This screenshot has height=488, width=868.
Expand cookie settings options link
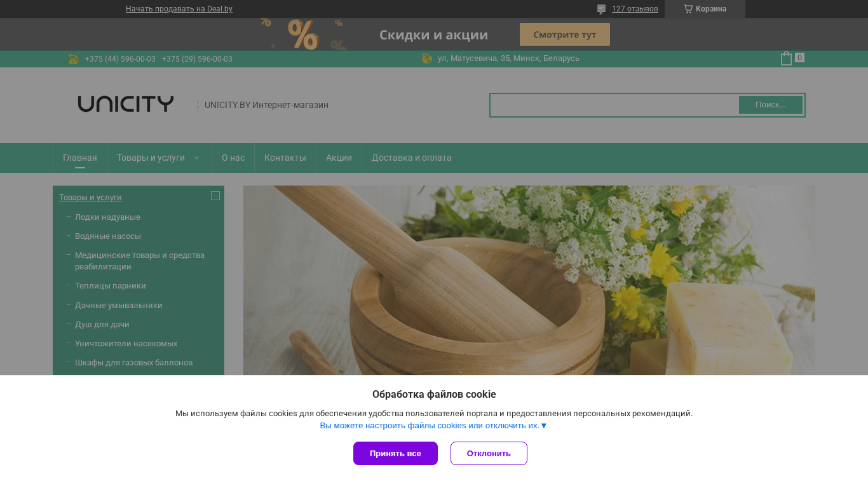click(433, 426)
